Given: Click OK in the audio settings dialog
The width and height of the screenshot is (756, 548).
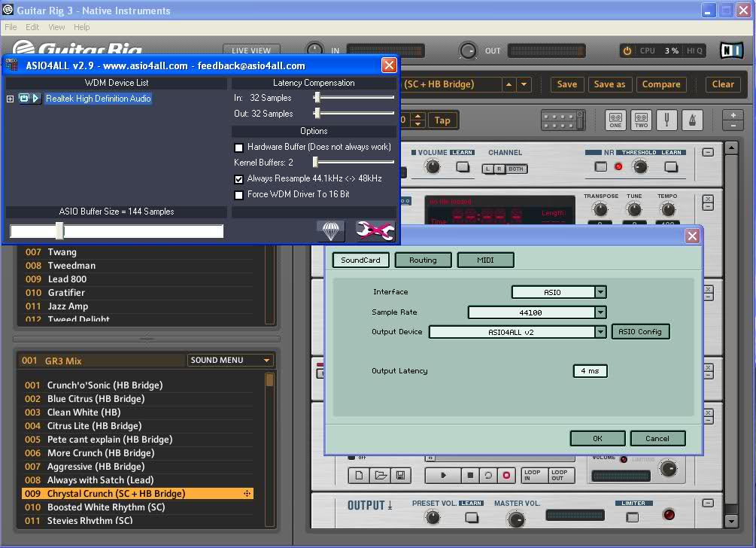Looking at the screenshot, I should coord(597,438).
